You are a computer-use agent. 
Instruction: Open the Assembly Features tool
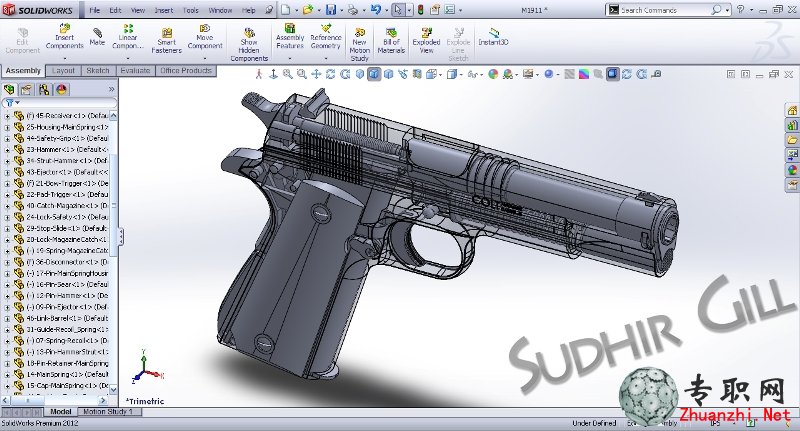pyautogui.click(x=290, y=36)
